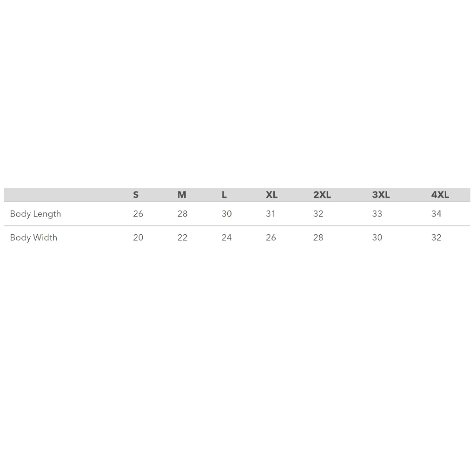
Task: Click the XL size column header
Action: (x=271, y=195)
